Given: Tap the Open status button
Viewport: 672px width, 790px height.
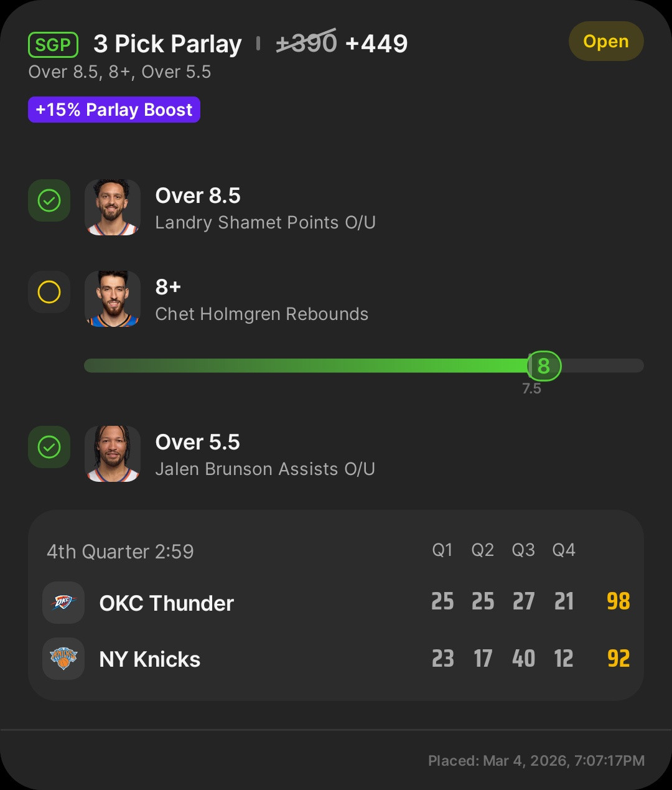Looking at the screenshot, I should coord(606,41).
